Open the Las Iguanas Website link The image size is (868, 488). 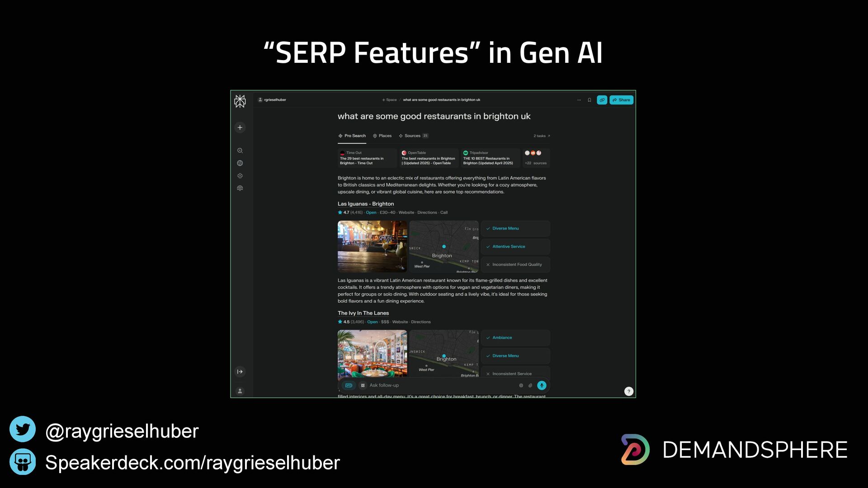pos(406,212)
